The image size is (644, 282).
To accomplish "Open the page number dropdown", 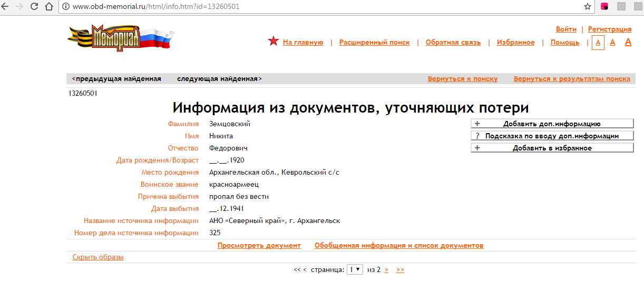I will 355,269.
